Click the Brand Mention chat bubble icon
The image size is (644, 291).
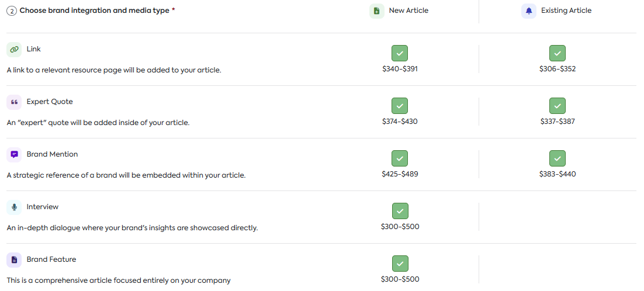tap(14, 155)
